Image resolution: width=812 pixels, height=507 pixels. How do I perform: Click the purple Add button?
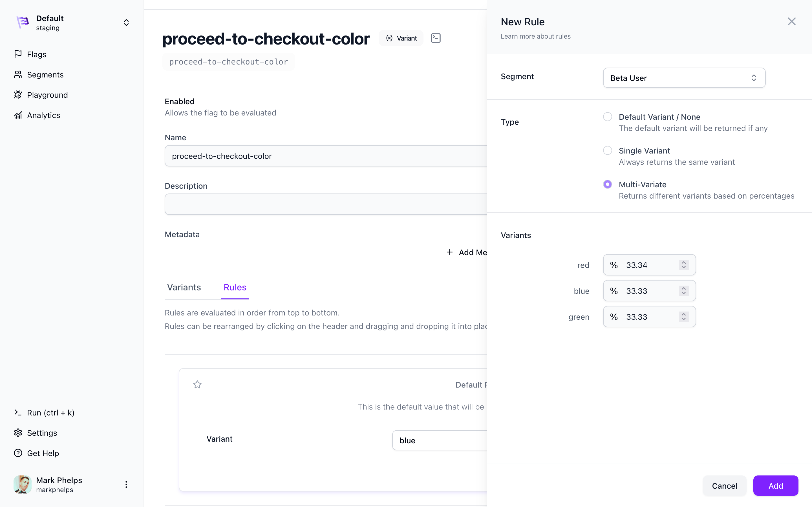coord(775,485)
